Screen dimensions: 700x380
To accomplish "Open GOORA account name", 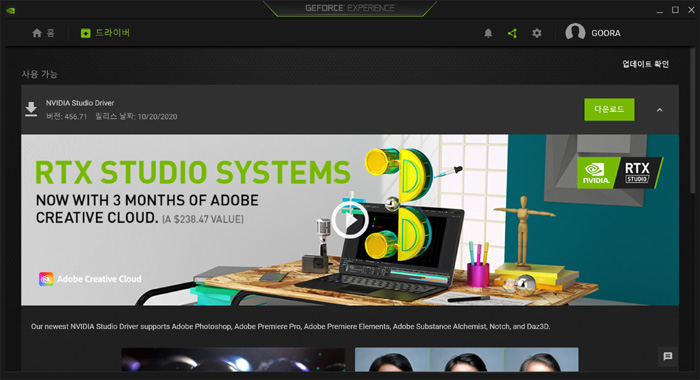I will click(606, 33).
